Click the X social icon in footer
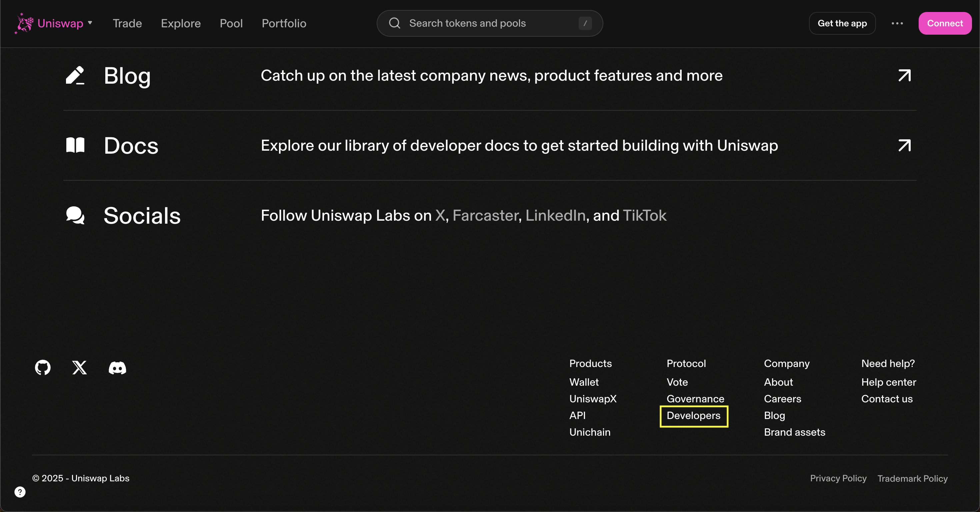Viewport: 980px width, 512px height. (x=80, y=367)
